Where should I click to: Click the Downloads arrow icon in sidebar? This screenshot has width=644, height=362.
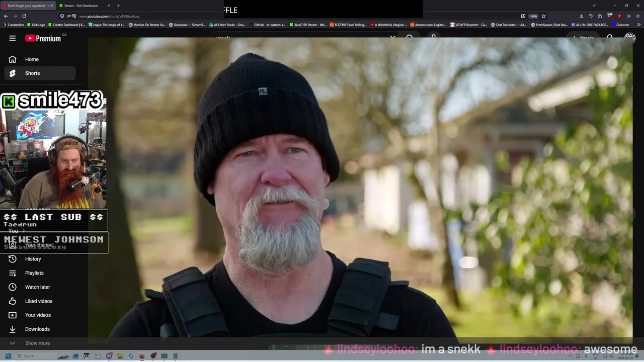(13, 329)
